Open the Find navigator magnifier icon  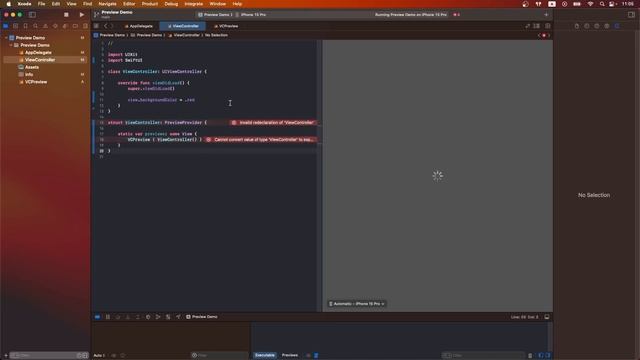pyautogui.click(x=36, y=26)
